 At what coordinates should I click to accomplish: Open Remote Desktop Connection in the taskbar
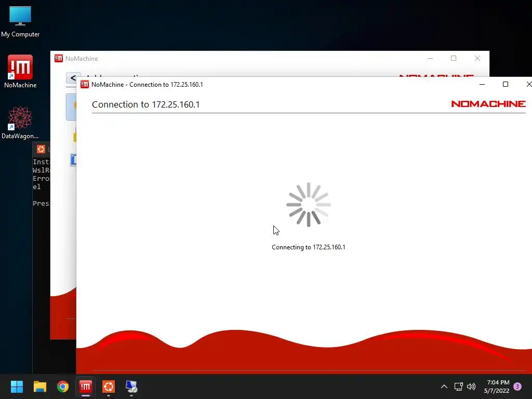tap(131, 387)
